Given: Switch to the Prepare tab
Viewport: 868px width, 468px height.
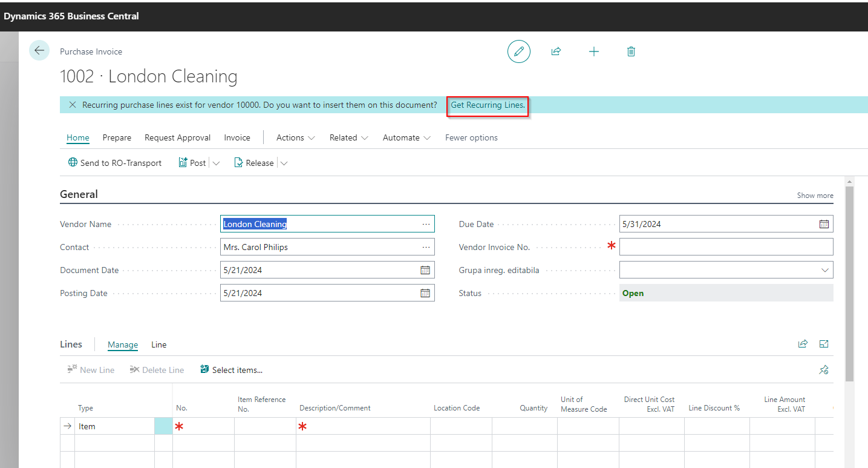Looking at the screenshot, I should pos(117,137).
